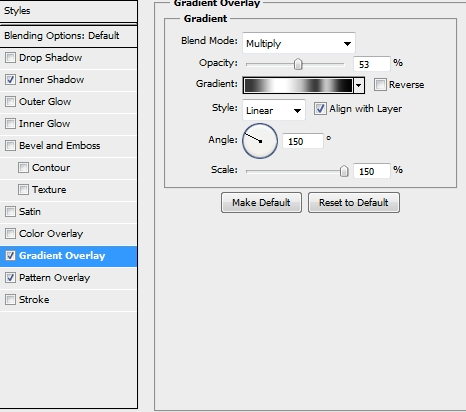The width and height of the screenshot is (466, 412).
Task: Select the Inner Glow effect row
Action: click(68, 124)
